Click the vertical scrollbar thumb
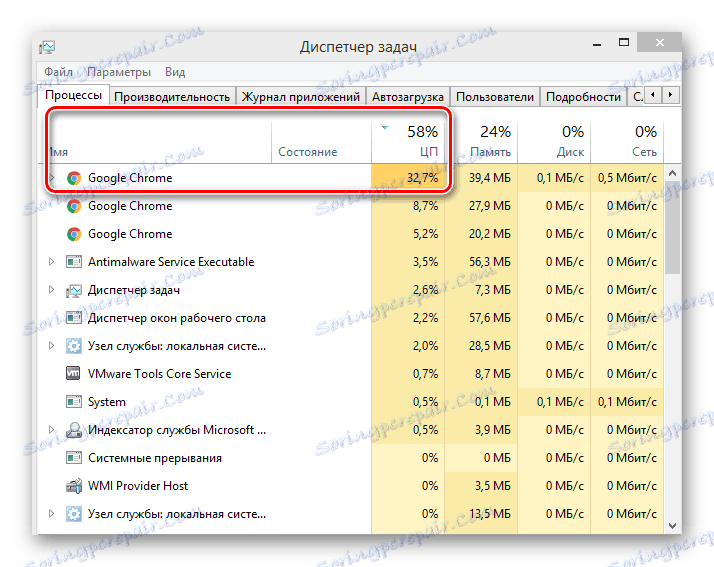Screen dimensions: 714x567 [673, 227]
